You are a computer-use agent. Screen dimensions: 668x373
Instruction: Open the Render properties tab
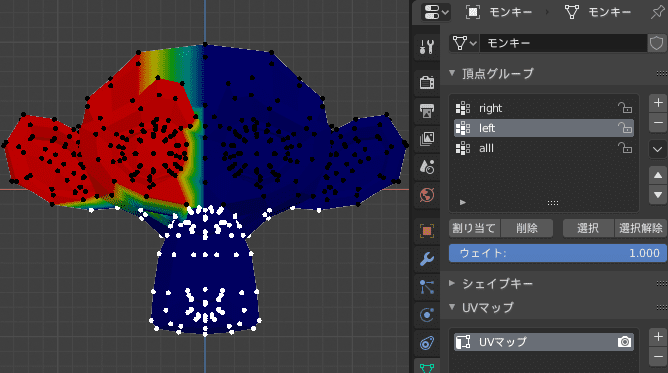click(426, 82)
